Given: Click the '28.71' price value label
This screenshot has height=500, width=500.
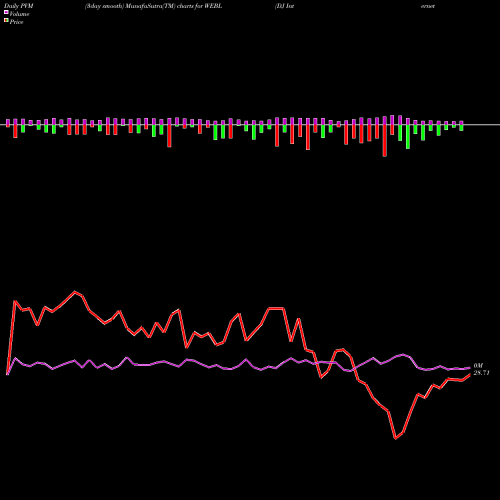Looking at the screenshot, I should pyautogui.click(x=481, y=373).
